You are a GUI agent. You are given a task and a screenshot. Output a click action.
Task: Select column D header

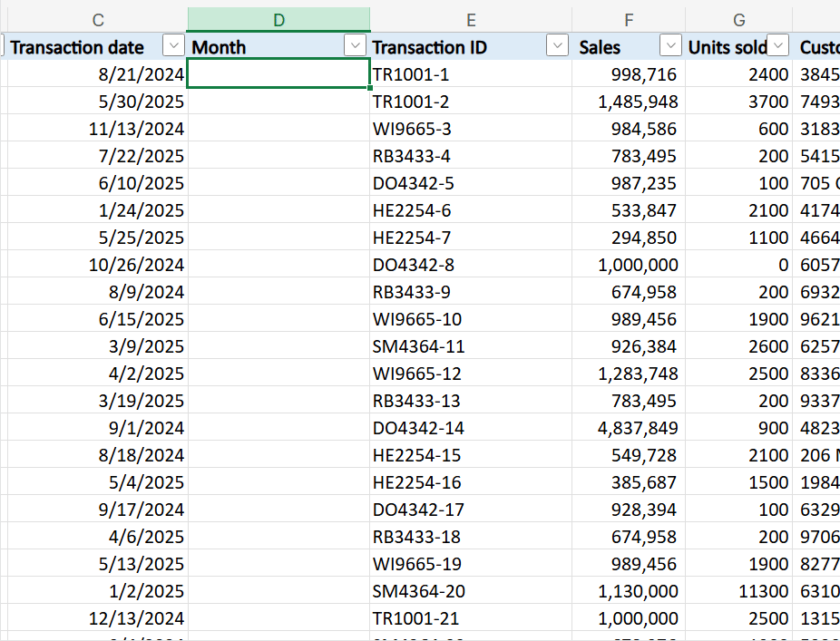(278, 19)
